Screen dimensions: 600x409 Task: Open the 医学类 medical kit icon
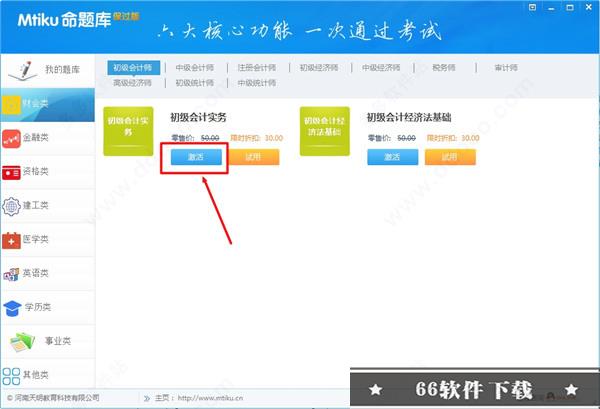tap(11, 240)
